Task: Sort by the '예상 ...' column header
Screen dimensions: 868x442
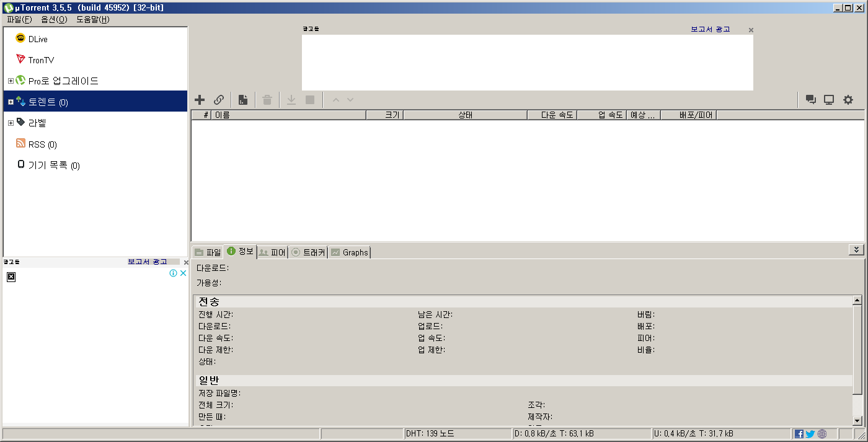Action: coord(644,115)
